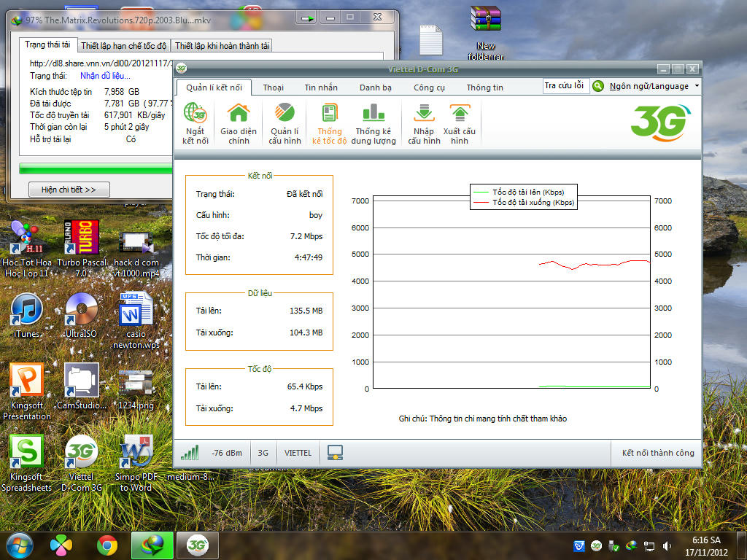Click the signal strength bars in status bar
Image resolution: width=747 pixels, height=560 pixels.
coord(190,453)
